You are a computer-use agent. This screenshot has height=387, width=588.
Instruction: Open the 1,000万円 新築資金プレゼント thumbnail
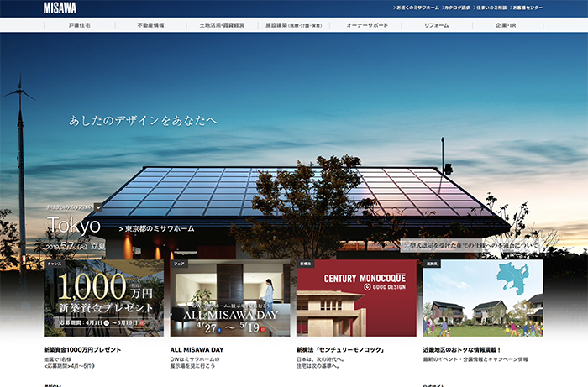(x=104, y=298)
